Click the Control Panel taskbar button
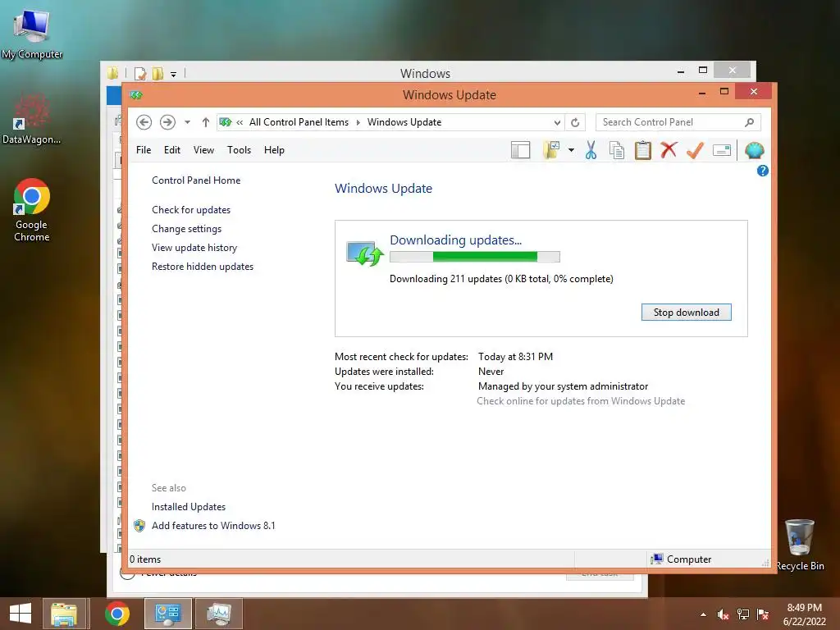The height and width of the screenshot is (630, 840). [168, 614]
